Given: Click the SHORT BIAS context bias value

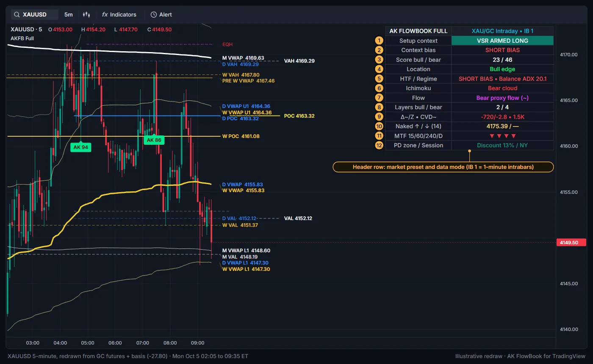Looking at the screenshot, I should (502, 50).
